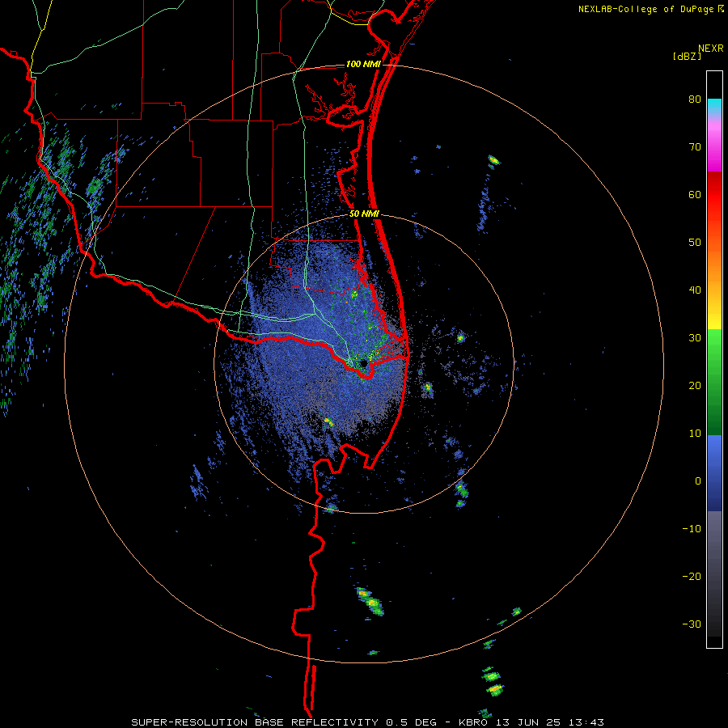This screenshot has width=728, height=728.
Task: Click the cyan top band of the color bar
Action: coord(714,104)
